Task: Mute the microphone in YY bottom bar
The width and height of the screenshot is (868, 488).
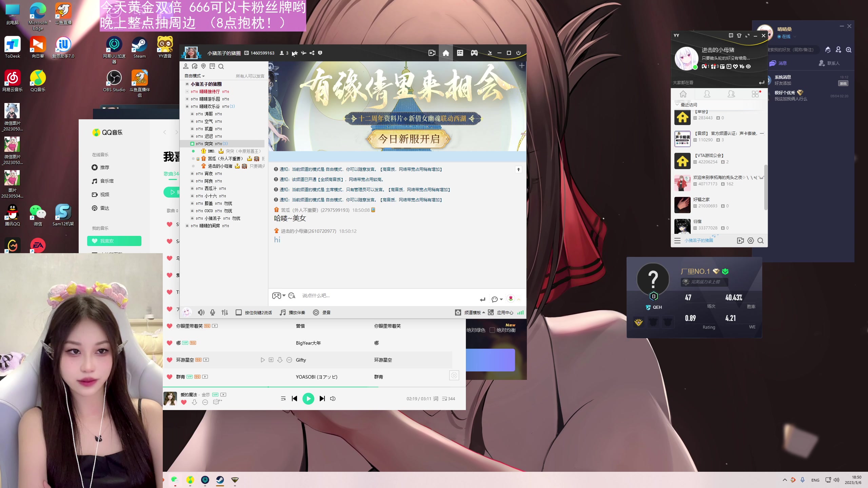Action: pos(213,312)
